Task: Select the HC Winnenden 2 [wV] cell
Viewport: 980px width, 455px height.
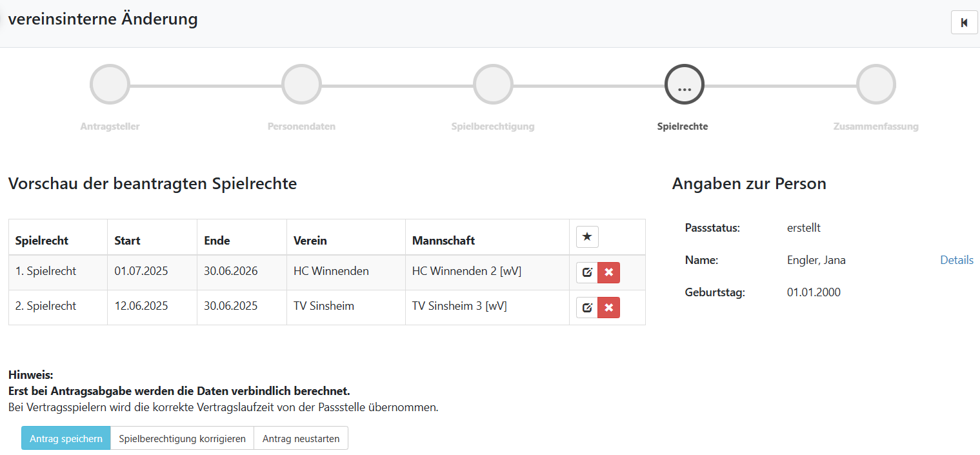Action: tap(466, 271)
